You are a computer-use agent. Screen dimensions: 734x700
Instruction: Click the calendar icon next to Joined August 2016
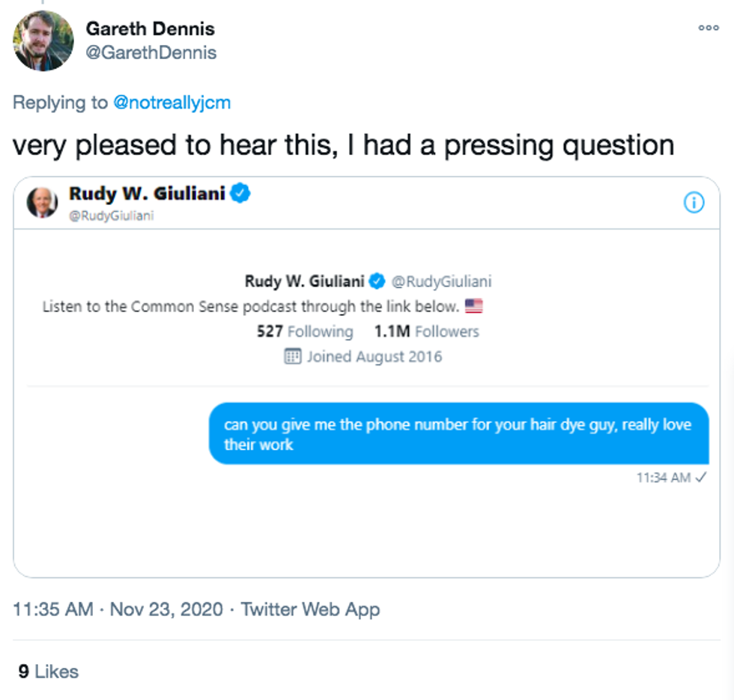[x=292, y=356]
